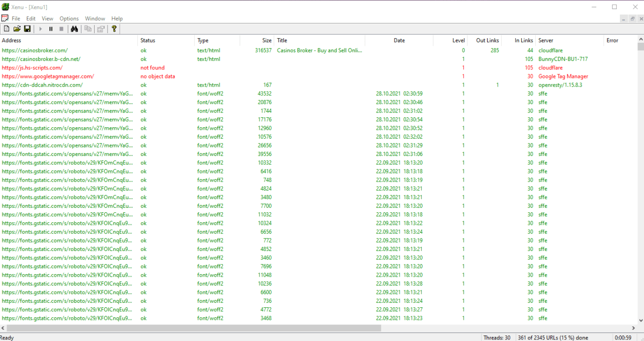Select the https://www.googletagmanager.com/ entry
Image resolution: width=644 pixels, height=341 pixels.
point(48,76)
